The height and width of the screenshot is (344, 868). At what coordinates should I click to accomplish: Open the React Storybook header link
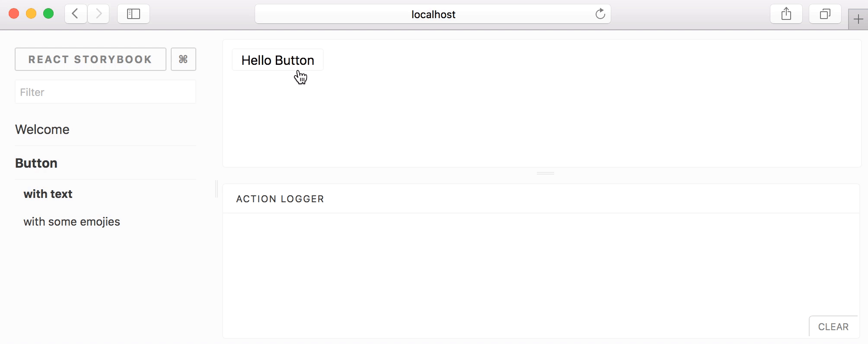[90, 59]
